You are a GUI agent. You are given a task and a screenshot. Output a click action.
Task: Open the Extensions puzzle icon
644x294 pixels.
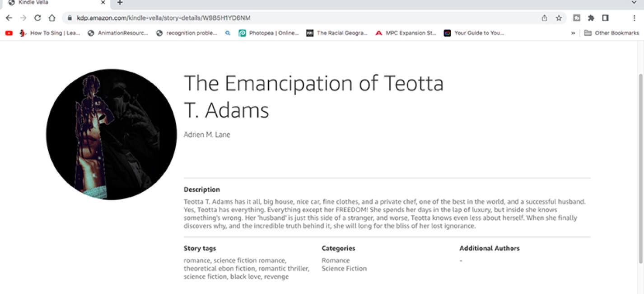(591, 18)
